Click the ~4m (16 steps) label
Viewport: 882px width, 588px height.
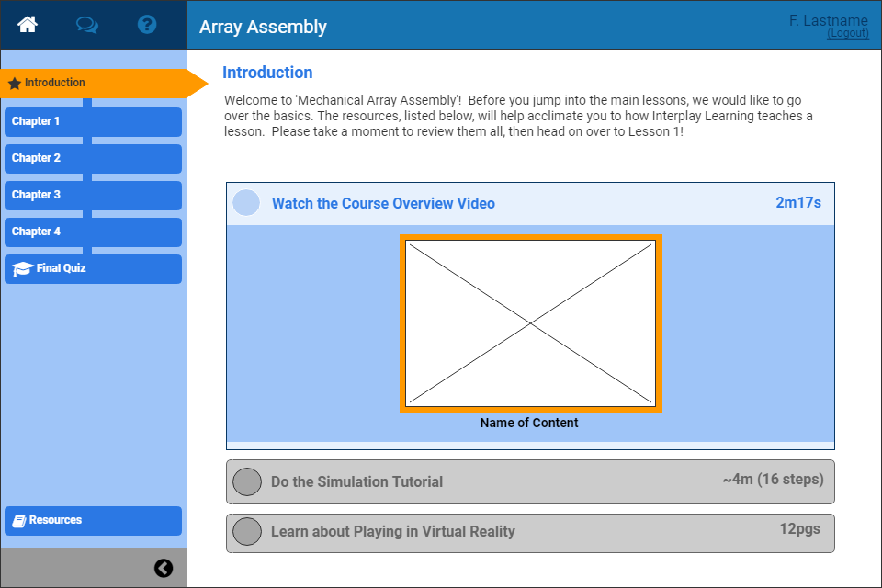pos(773,480)
